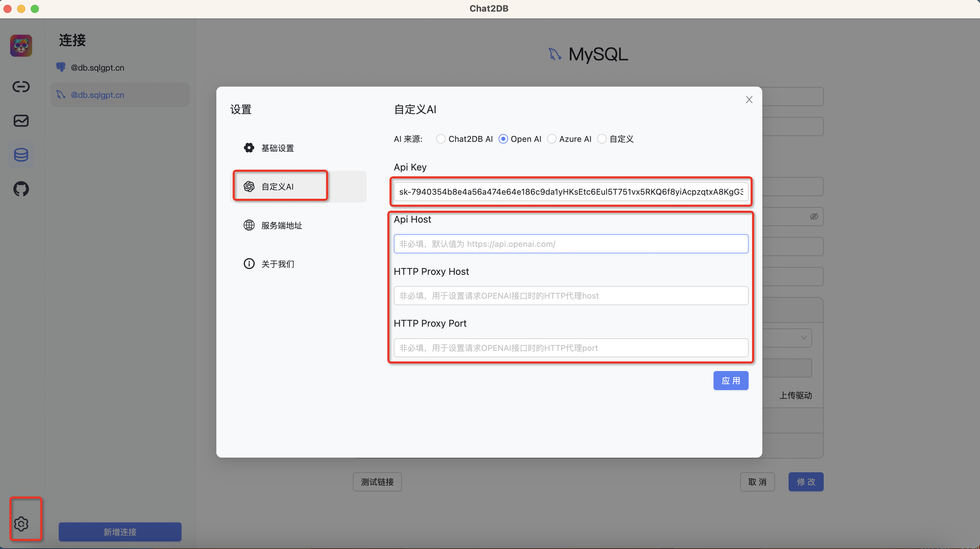Click the Api Host input field
Viewport: 980px width, 549px height.
point(570,244)
